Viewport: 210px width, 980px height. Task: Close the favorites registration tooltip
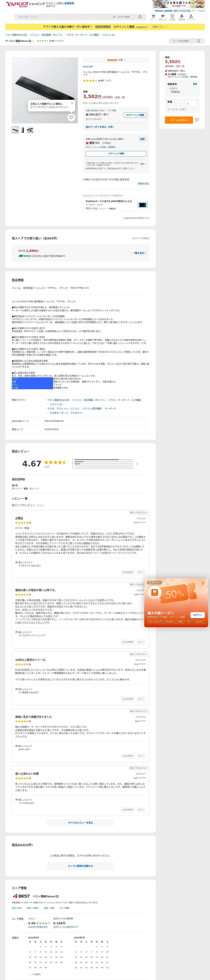tap(72, 103)
